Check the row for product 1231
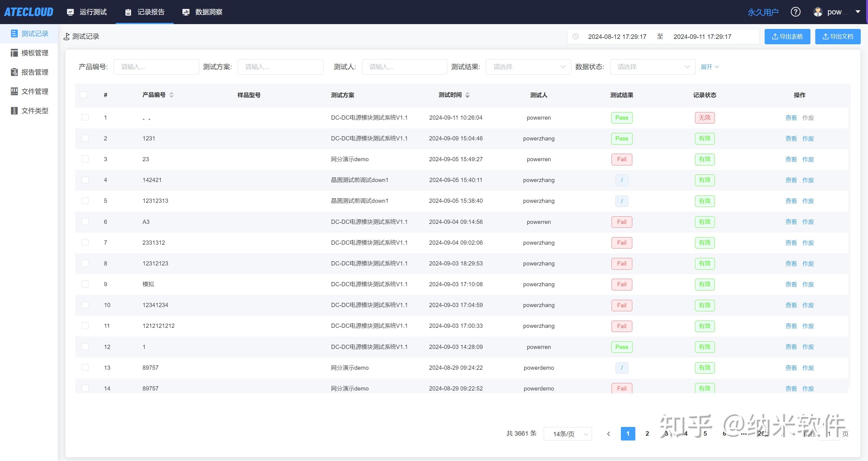868x461 pixels. pyautogui.click(x=85, y=138)
